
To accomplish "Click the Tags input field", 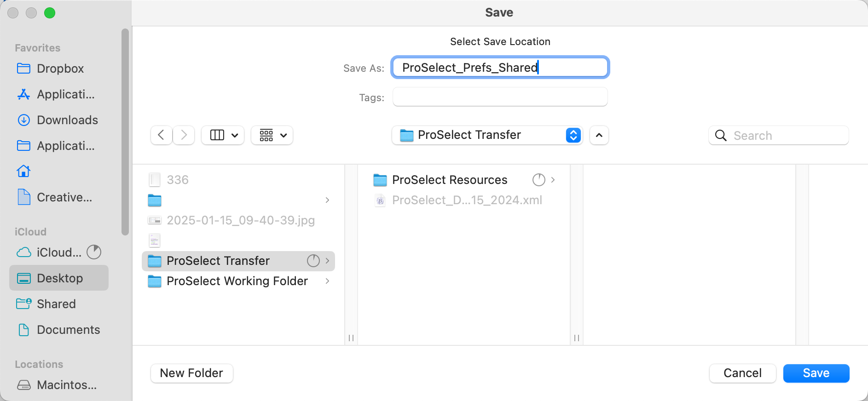I will pos(500,97).
